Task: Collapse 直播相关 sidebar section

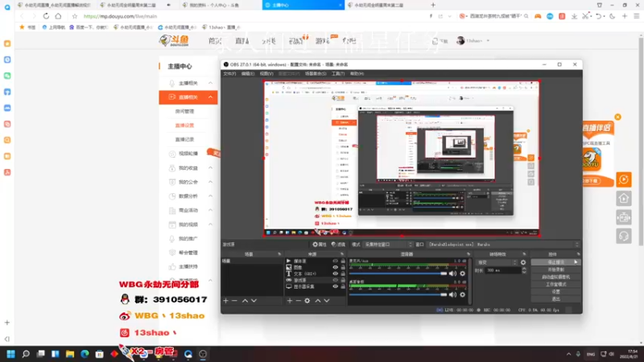Action: (210, 97)
